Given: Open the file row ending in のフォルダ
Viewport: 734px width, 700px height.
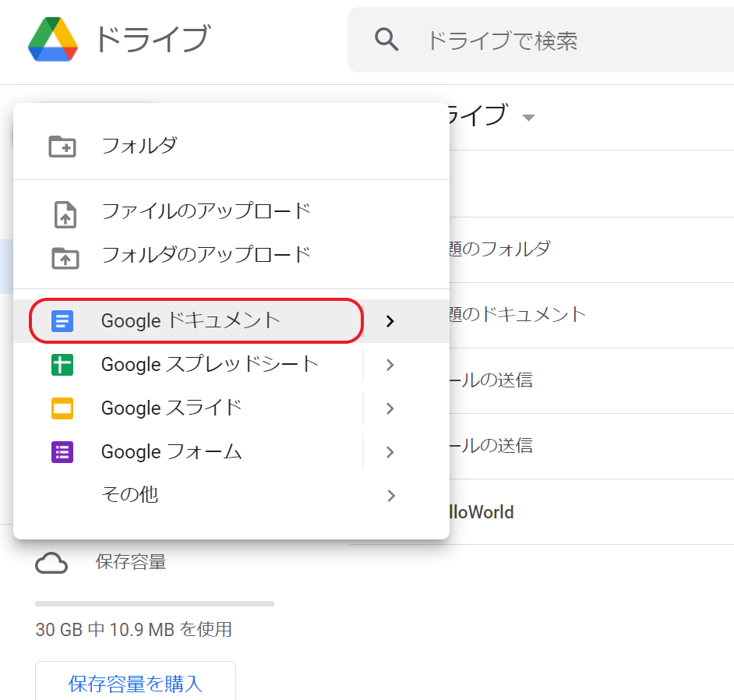Looking at the screenshot, I should (x=591, y=249).
